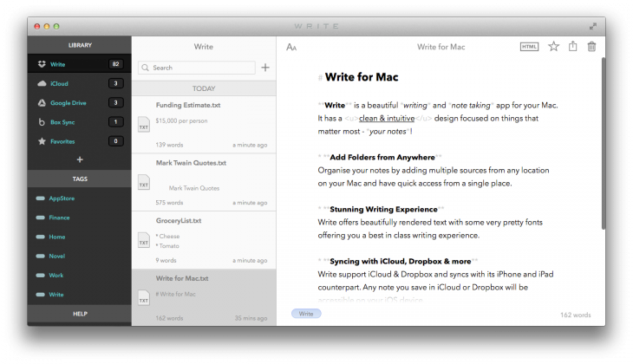
Task: Filter by Novel tag
Action: 57,257
